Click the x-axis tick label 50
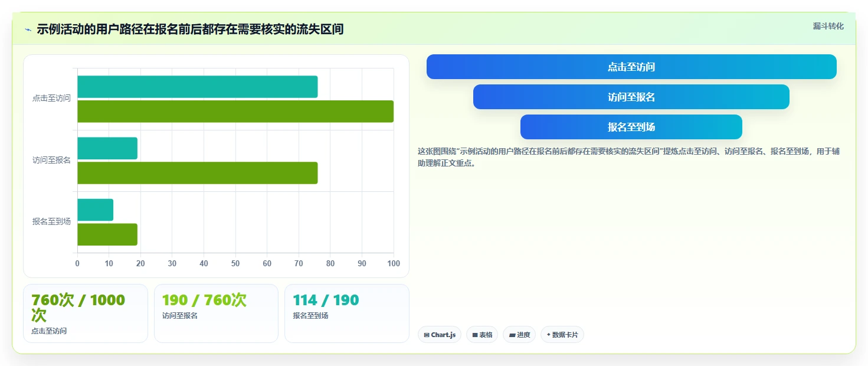Screen dimensions: 868x366 235,263
